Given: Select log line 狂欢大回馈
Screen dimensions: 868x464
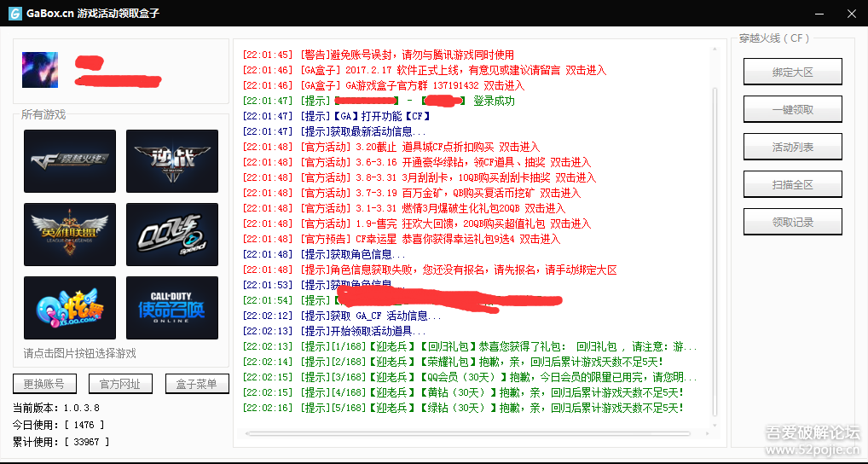Looking at the screenshot, I should pos(416,223).
